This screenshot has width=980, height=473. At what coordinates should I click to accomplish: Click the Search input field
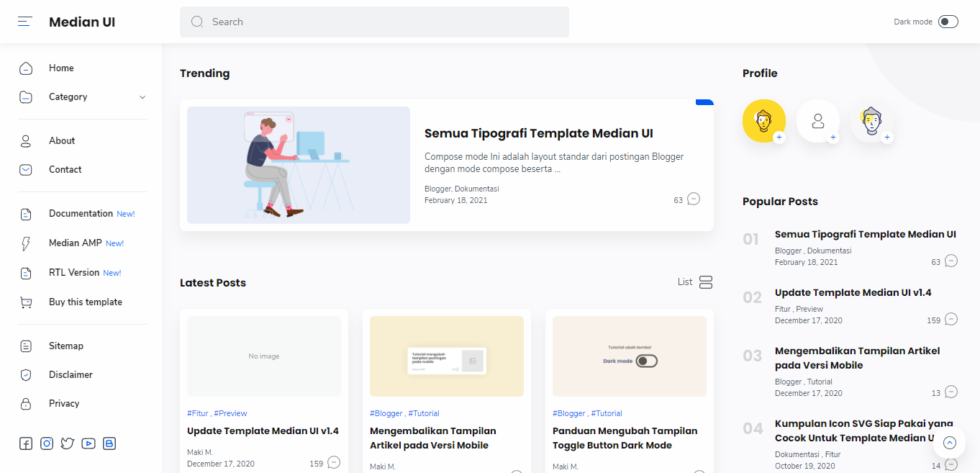(374, 22)
